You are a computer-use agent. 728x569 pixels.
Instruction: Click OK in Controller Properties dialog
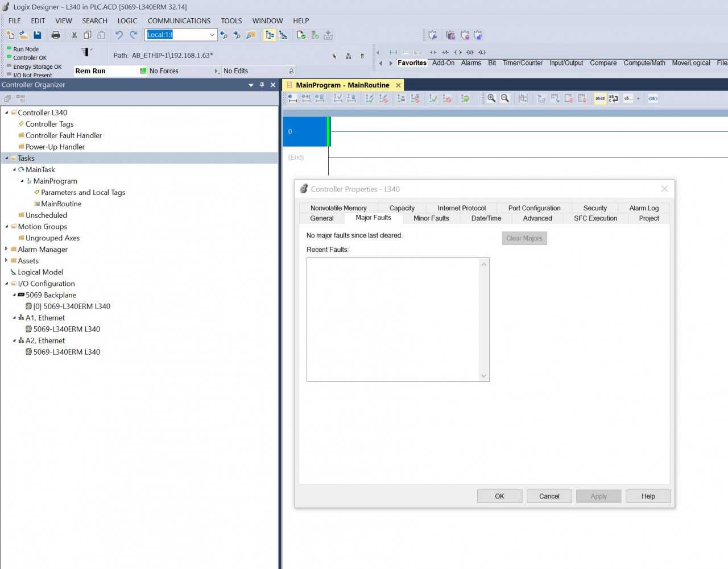(499, 496)
